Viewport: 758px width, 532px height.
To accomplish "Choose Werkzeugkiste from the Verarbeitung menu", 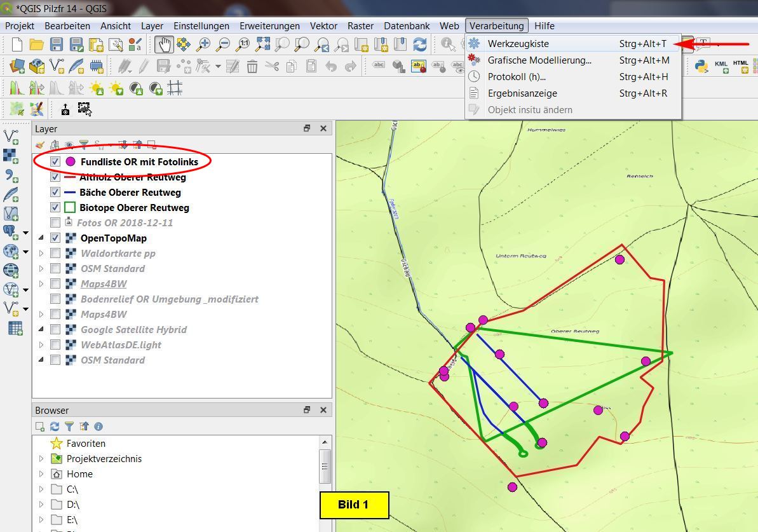I will 518,43.
